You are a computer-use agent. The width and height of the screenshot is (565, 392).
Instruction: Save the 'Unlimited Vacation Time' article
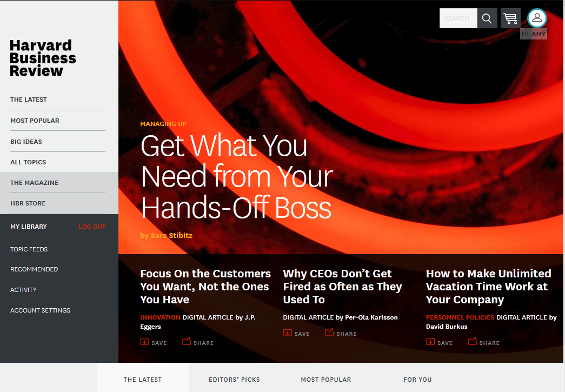439,342
